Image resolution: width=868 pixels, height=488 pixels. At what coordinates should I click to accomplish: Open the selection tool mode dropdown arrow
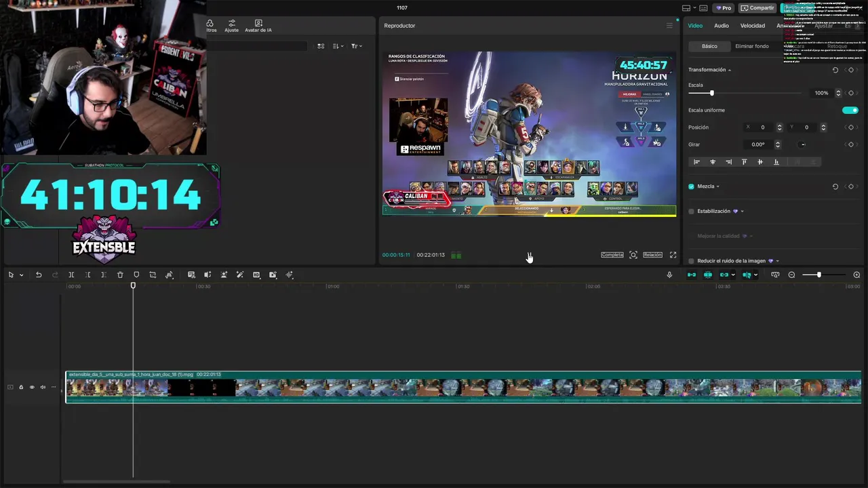(21, 275)
